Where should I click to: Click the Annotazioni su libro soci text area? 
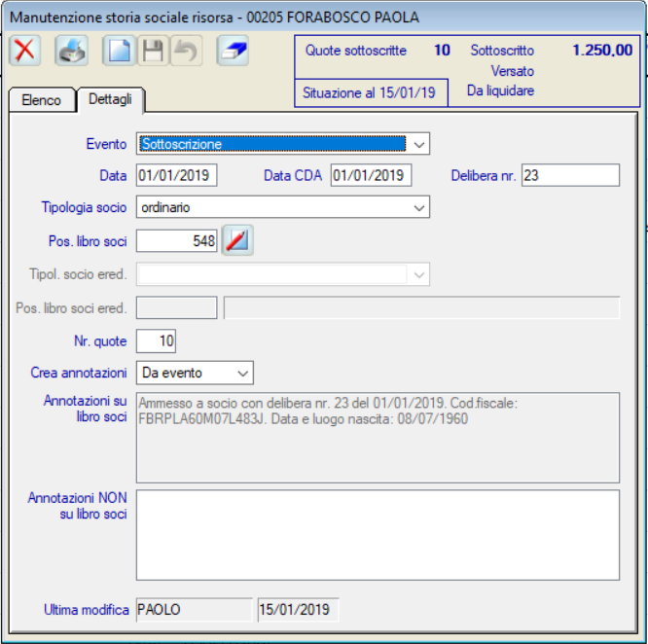[x=378, y=438]
